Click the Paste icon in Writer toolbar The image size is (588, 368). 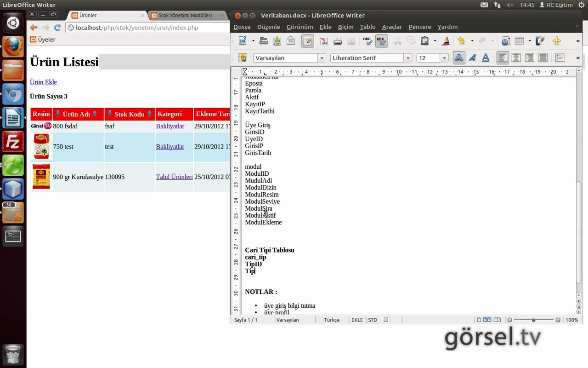click(x=425, y=41)
